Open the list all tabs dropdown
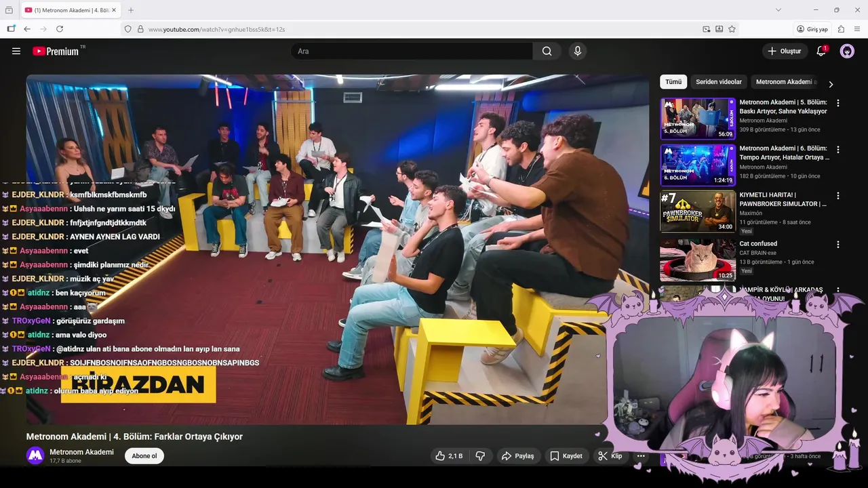This screenshot has height=488, width=868. [x=778, y=10]
